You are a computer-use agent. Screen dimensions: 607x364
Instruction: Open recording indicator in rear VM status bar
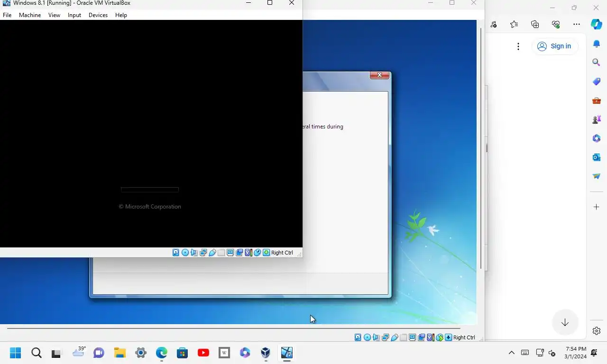[x=422, y=337]
